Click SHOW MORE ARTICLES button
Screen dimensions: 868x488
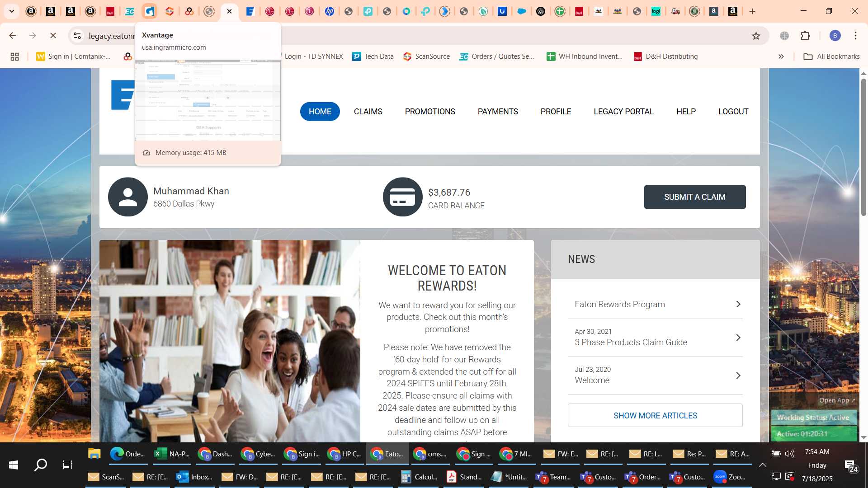tap(655, 415)
